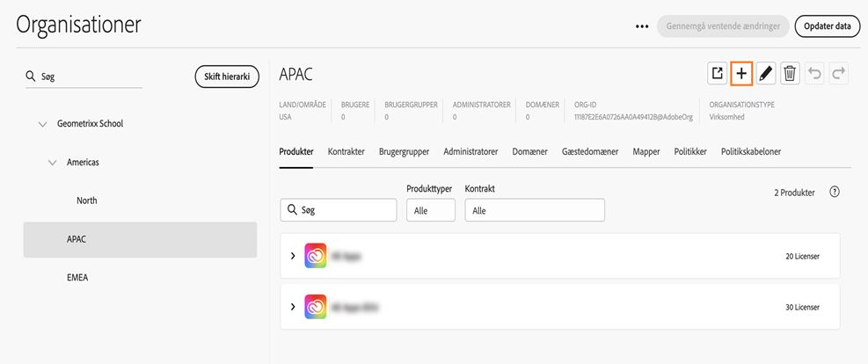The image size is (868, 364).
Task: Add a child organization with plus icon
Action: click(x=741, y=74)
